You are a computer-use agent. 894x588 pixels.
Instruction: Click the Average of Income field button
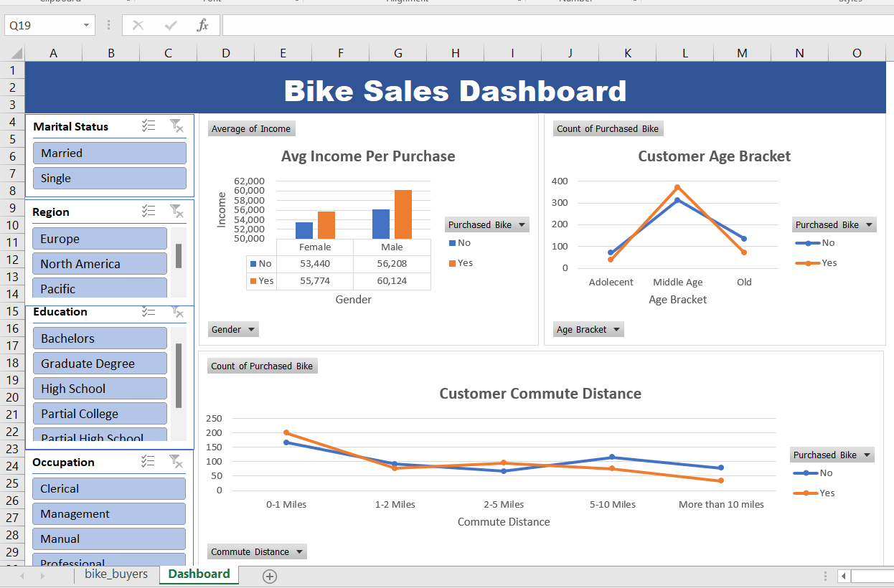[251, 129]
